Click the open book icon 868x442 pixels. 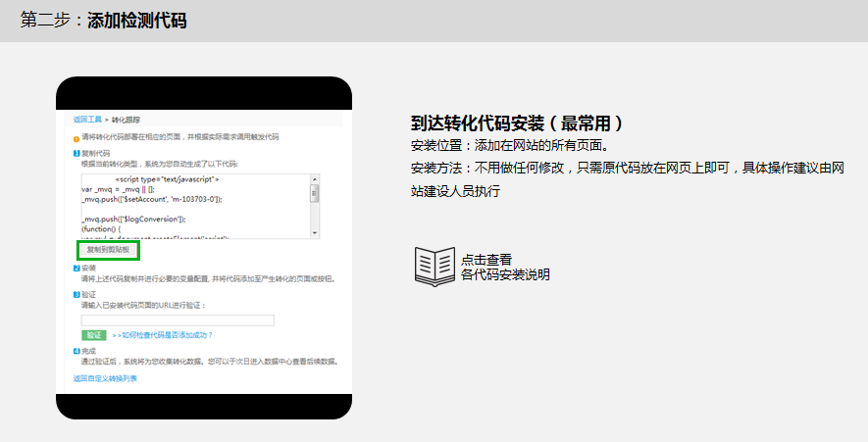tap(434, 266)
